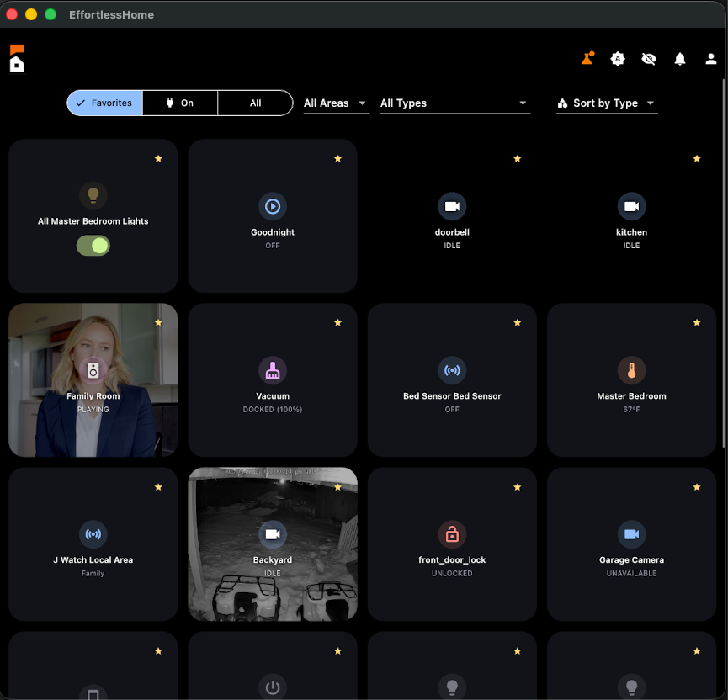Click the automation 'A' badge icon
Screen dimensions: 728x700
tap(618, 59)
